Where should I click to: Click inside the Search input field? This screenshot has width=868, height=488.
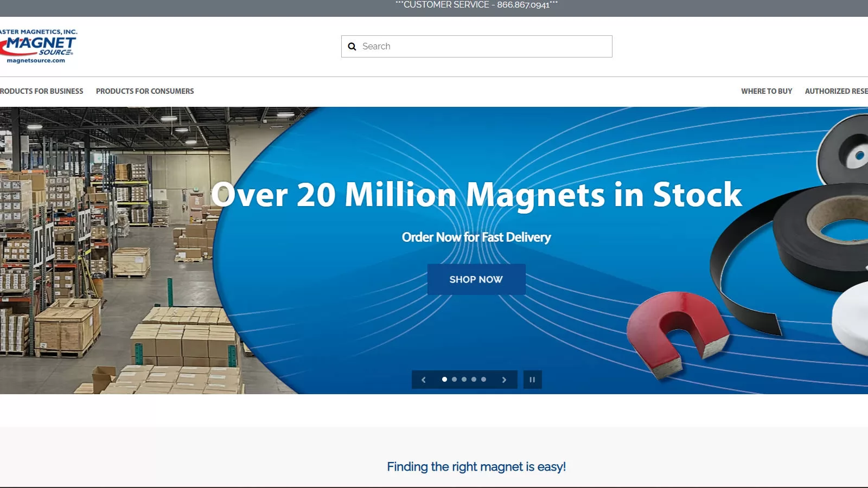click(477, 46)
